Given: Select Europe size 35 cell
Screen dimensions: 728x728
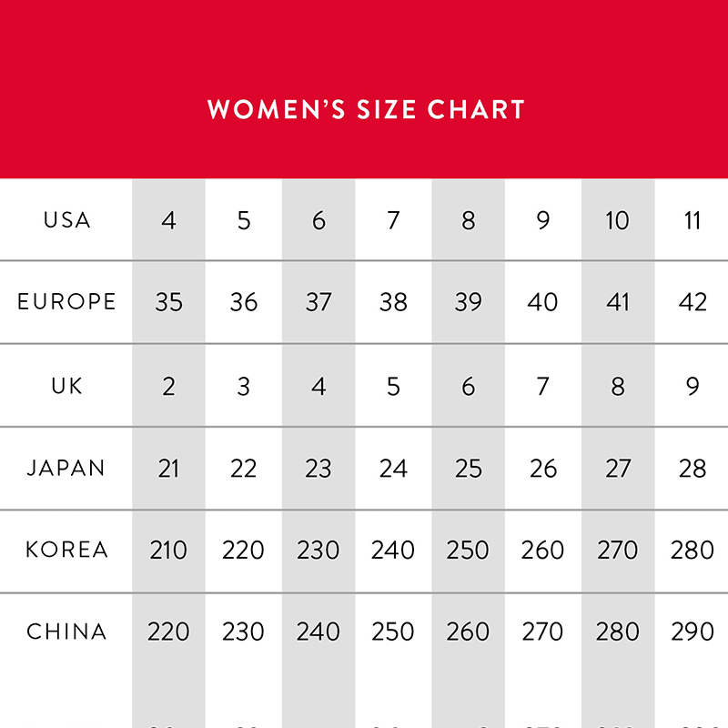Looking at the screenshot, I should coord(168,302).
